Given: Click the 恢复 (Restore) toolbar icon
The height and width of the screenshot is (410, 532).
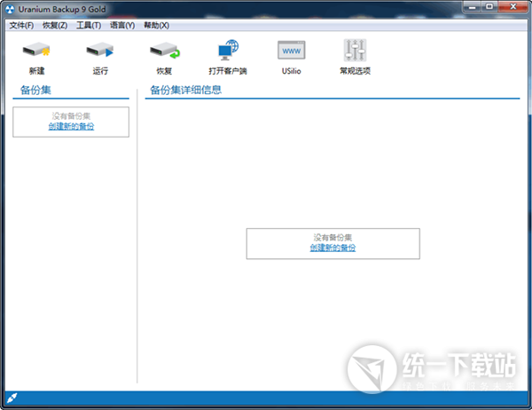Looking at the screenshot, I should [163, 50].
